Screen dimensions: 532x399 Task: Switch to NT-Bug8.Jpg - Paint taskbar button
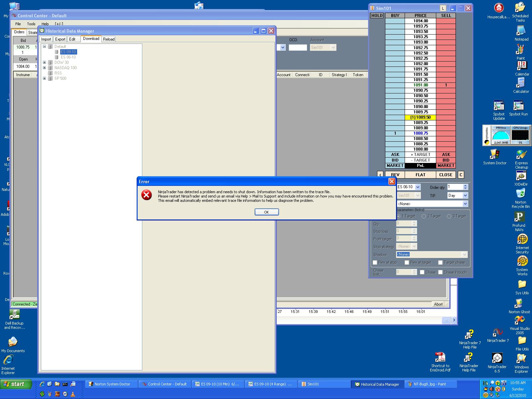point(431,384)
